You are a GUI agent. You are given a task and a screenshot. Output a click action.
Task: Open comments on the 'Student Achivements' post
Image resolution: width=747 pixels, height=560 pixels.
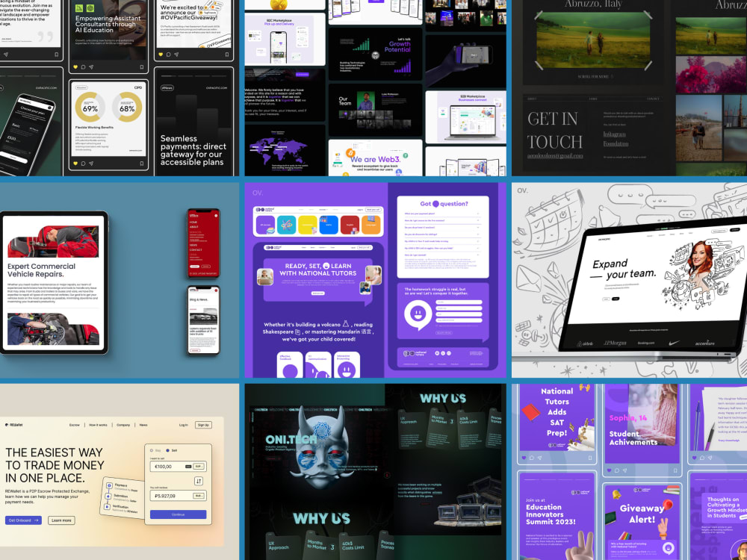[617, 470]
